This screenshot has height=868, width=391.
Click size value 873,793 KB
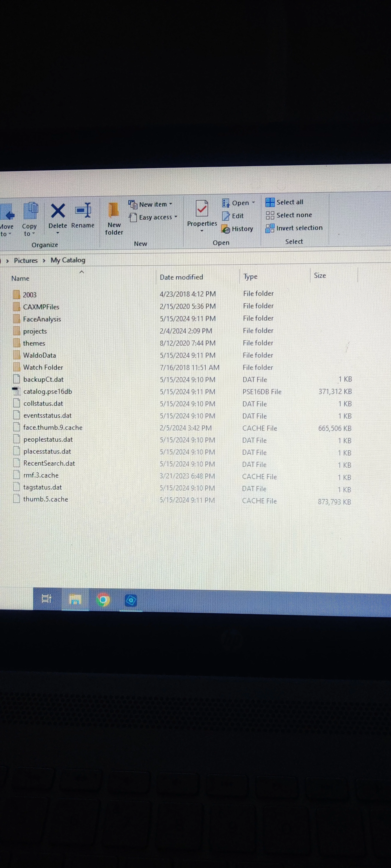[334, 502]
